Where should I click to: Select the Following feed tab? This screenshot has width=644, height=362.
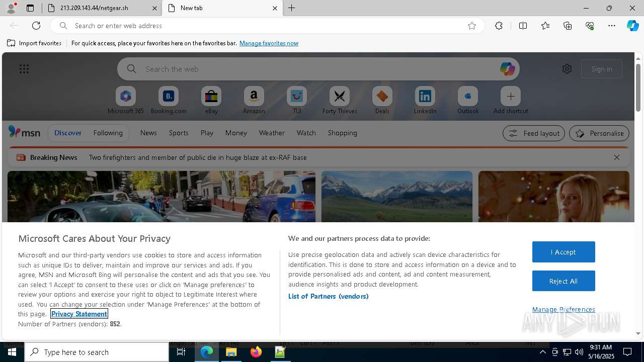point(108,133)
